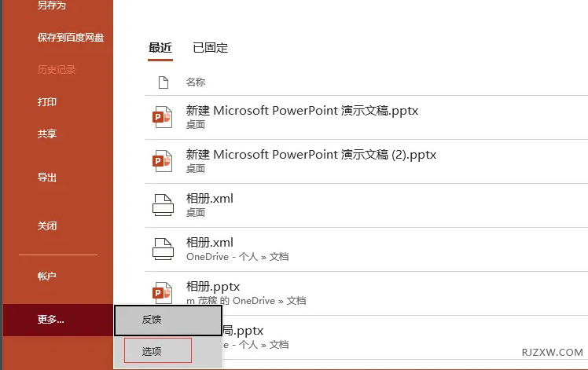The height and width of the screenshot is (370, 588).
Task: Open the 导出 page
Action: click(x=47, y=178)
